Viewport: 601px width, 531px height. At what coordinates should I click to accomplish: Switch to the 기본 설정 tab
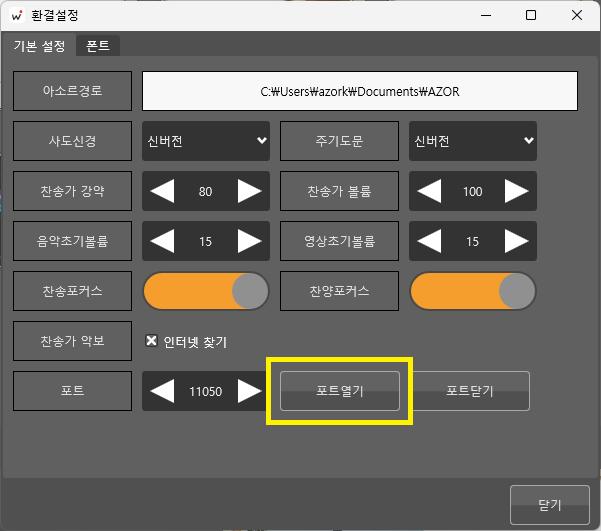point(39,46)
